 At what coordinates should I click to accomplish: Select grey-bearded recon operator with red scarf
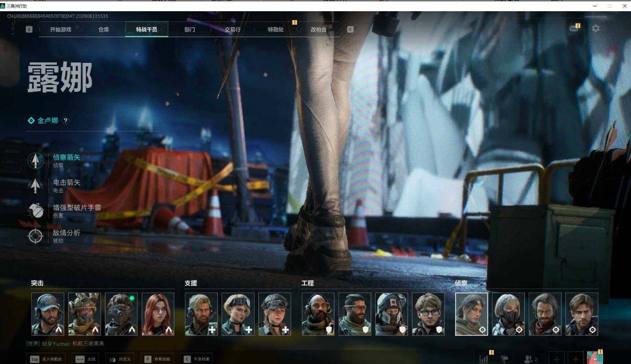coord(545,314)
